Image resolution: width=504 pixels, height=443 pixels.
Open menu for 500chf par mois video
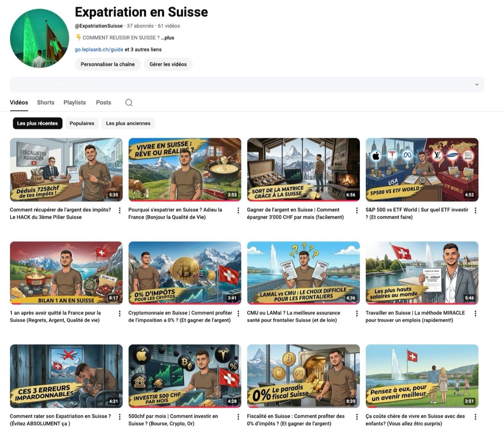click(238, 417)
